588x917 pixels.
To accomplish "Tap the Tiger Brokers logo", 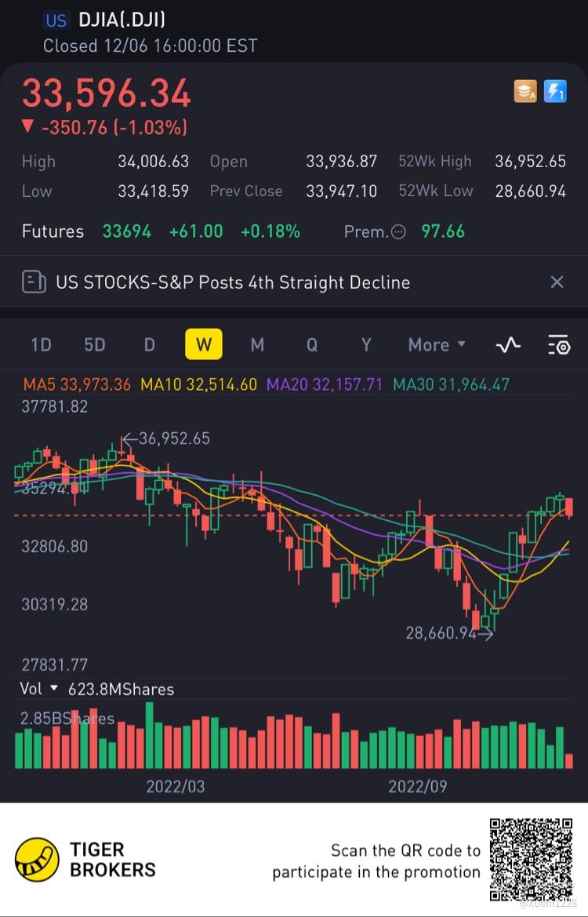I will [38, 860].
